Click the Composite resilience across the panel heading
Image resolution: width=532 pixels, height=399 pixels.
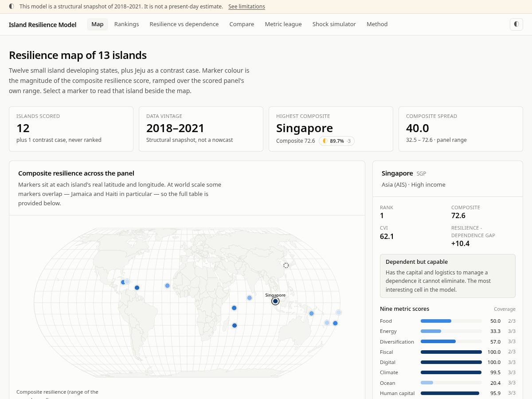pos(76,173)
